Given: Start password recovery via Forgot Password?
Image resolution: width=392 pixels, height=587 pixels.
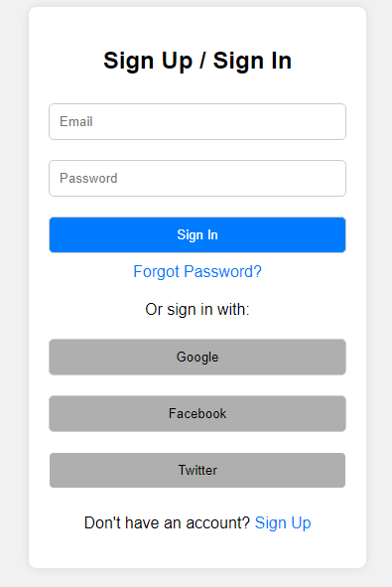Looking at the screenshot, I should 197,271.
